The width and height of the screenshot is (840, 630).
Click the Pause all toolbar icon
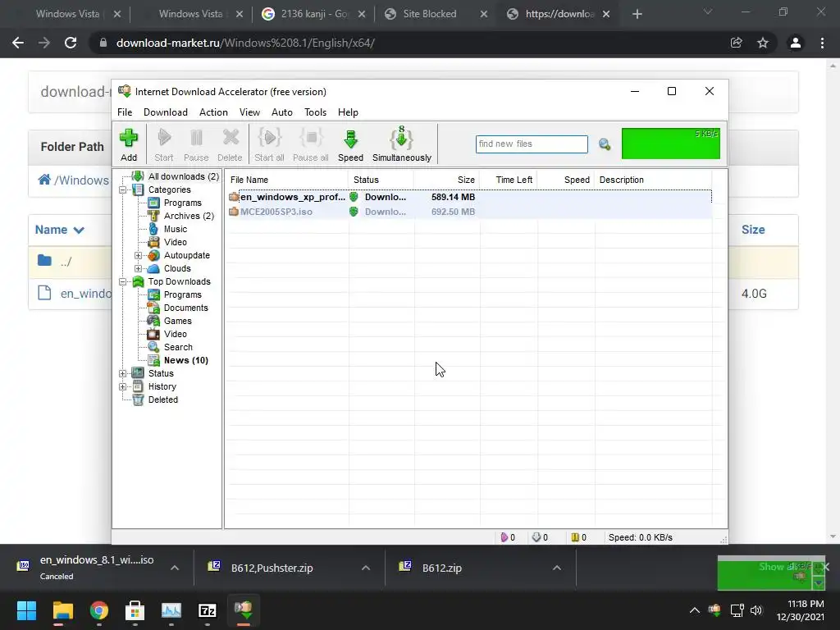click(311, 144)
